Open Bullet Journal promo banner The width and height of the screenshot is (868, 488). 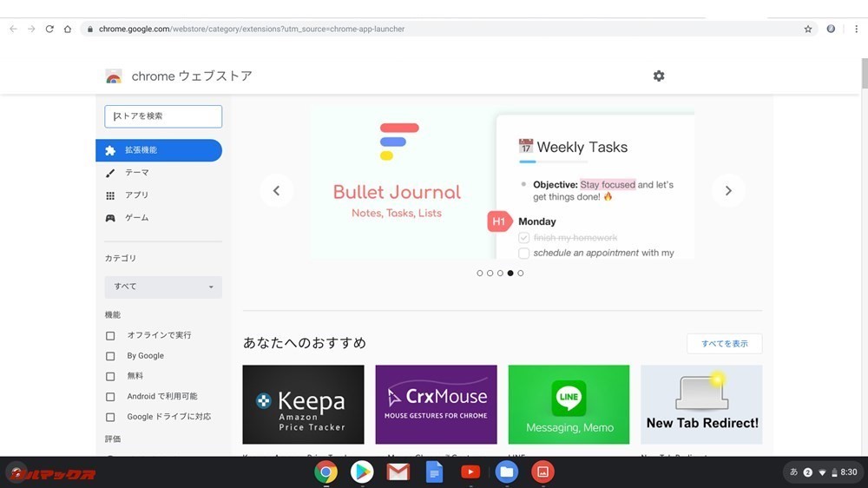(503, 183)
